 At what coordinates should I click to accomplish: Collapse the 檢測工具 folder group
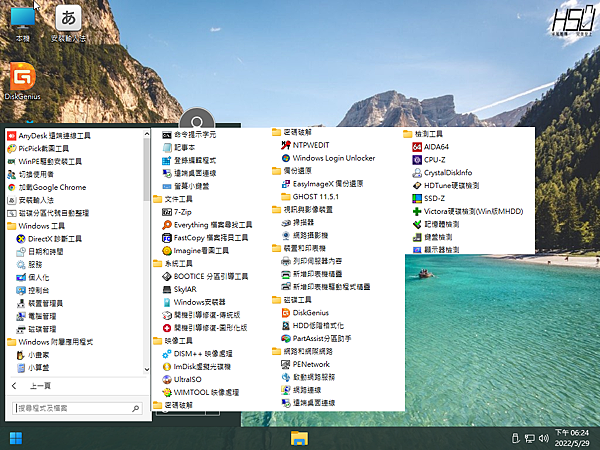coord(427,133)
